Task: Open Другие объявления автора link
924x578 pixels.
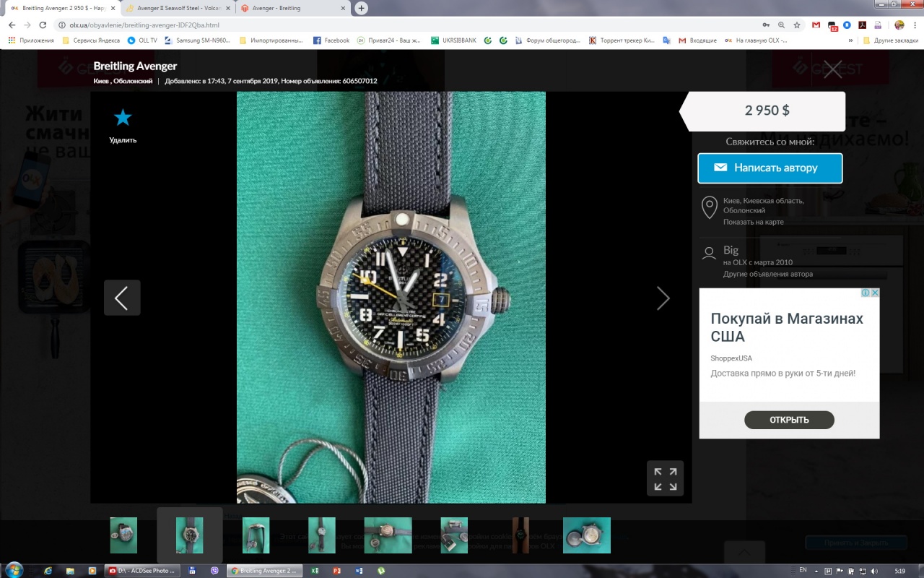Action: click(767, 274)
